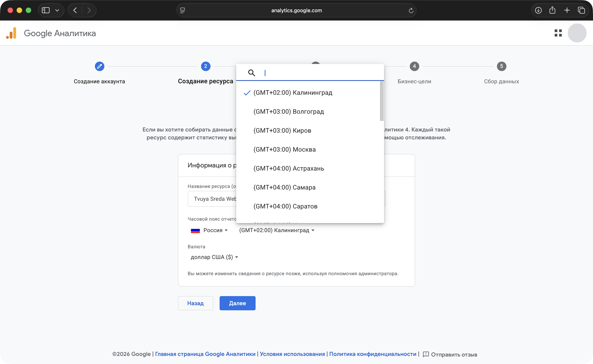Click the search magnifier icon in dropdown
This screenshot has width=593, height=364.
[251, 73]
